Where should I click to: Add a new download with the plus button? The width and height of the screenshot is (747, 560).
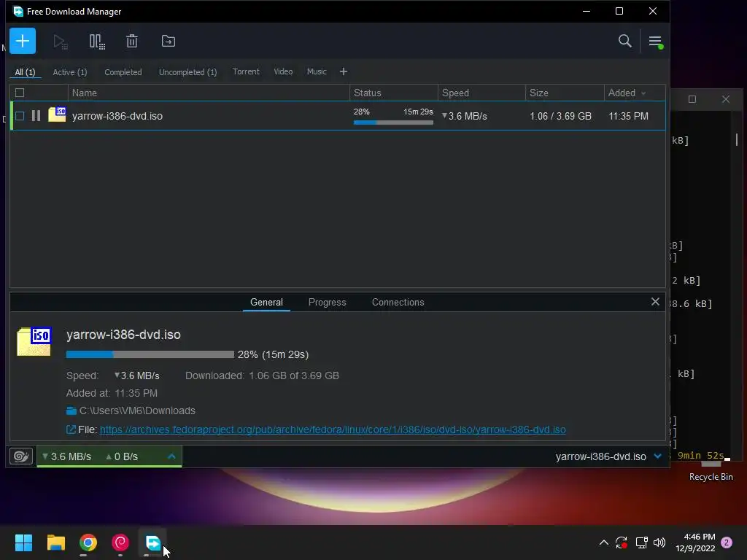click(23, 41)
